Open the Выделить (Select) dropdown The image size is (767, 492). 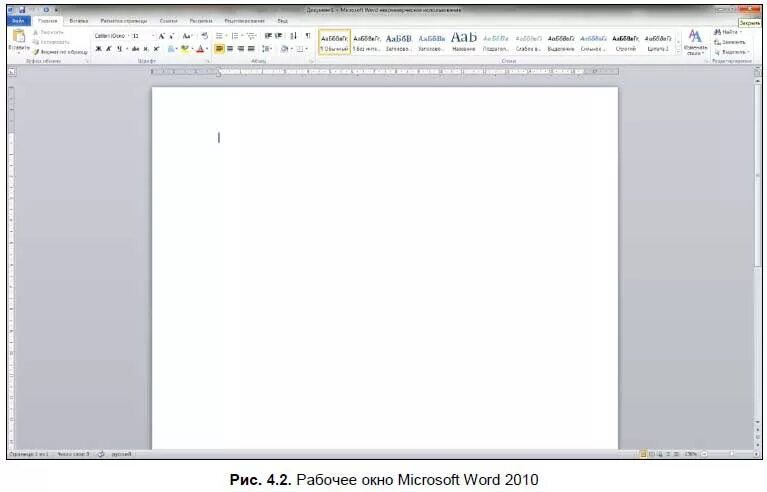[x=731, y=52]
